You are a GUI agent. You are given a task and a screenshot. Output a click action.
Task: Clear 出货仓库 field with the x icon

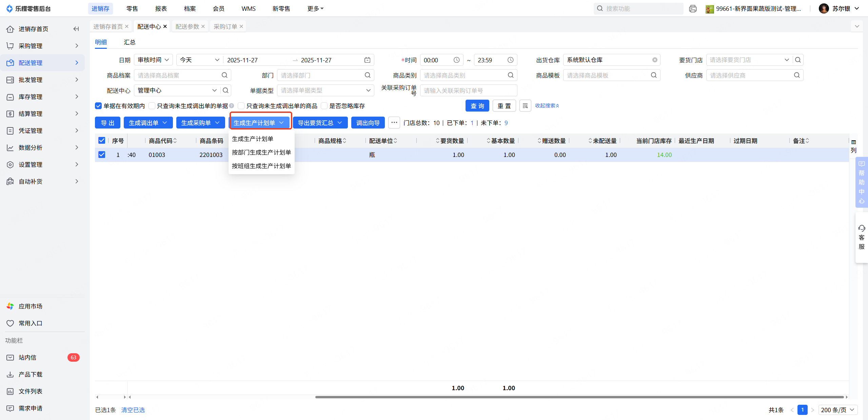tap(655, 60)
